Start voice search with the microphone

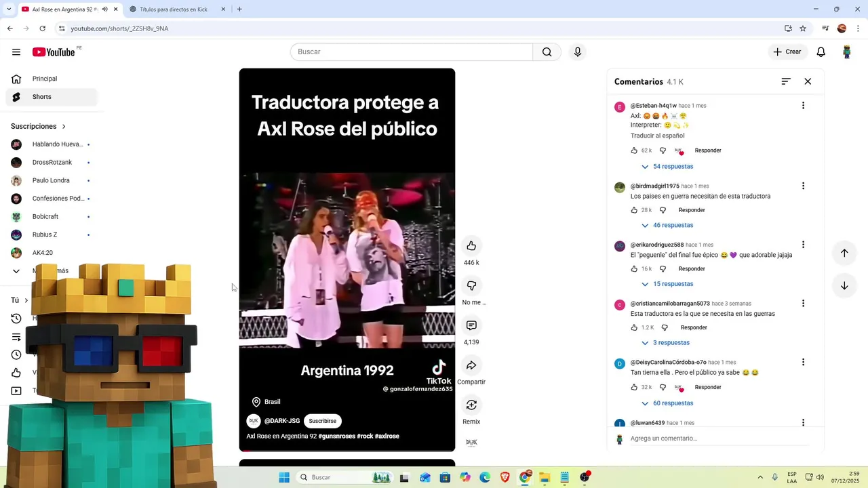click(577, 52)
